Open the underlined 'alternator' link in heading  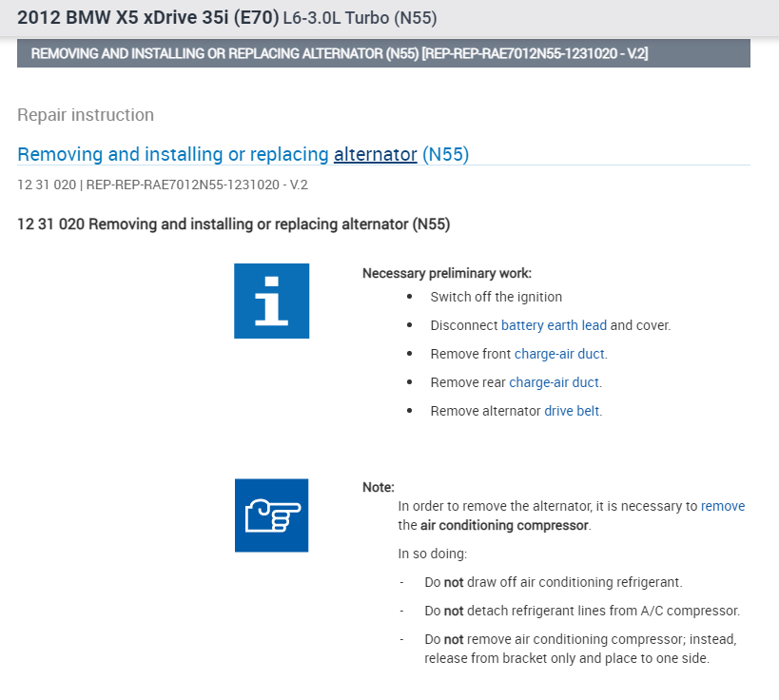(375, 154)
